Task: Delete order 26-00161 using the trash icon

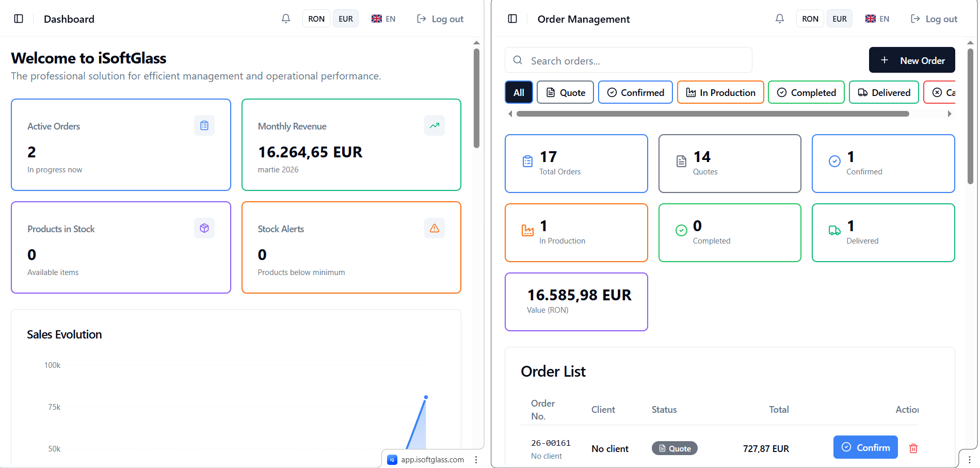Action: coord(913,448)
